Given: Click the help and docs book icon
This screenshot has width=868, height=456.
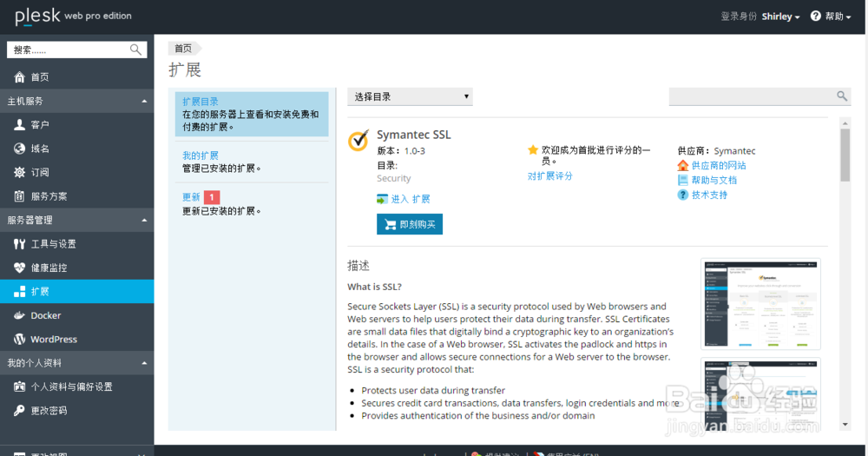Looking at the screenshot, I should click(682, 180).
